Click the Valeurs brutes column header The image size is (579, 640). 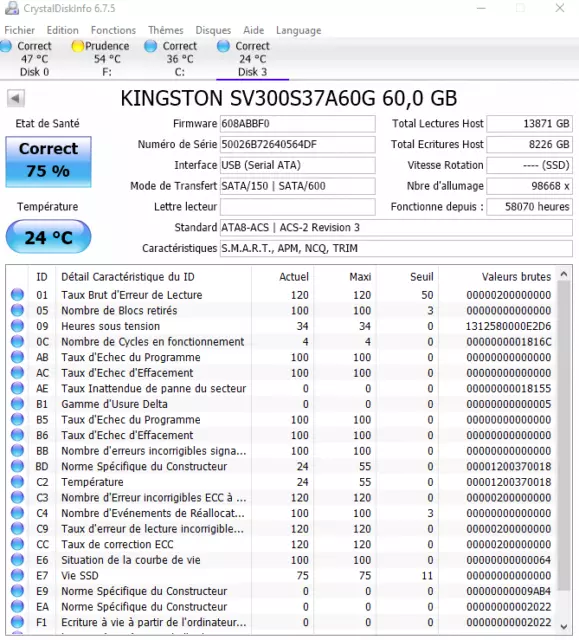(x=516, y=277)
